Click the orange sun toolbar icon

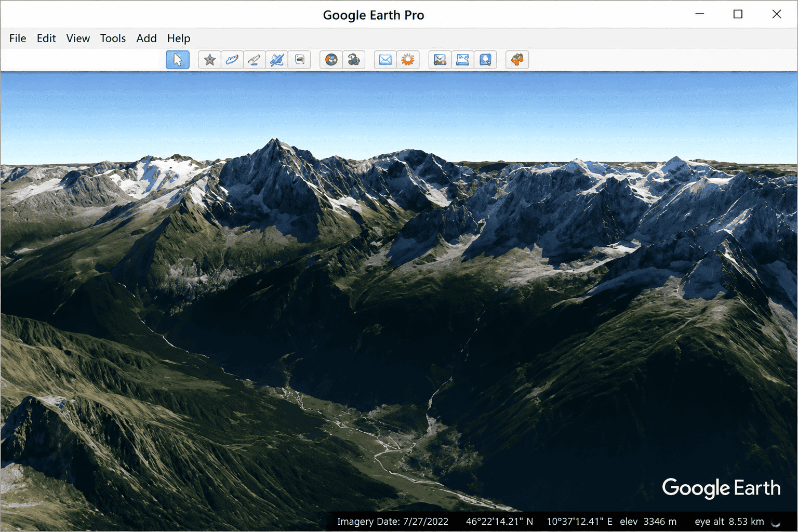click(x=408, y=60)
